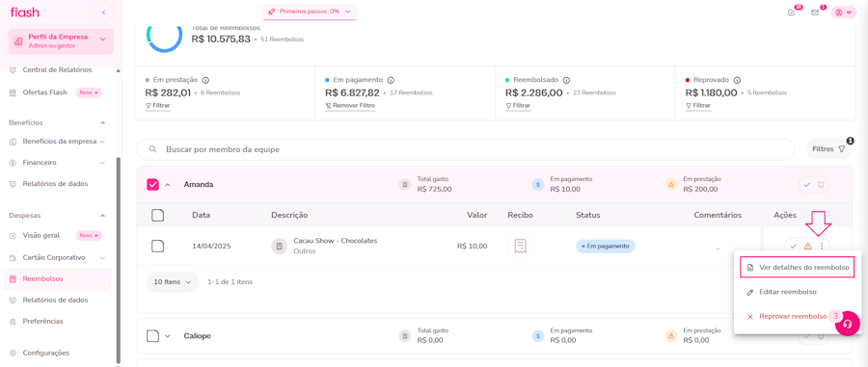The height and width of the screenshot is (367, 868).
Task: Open Relatórios de dados under Benefícios
Action: point(55,183)
